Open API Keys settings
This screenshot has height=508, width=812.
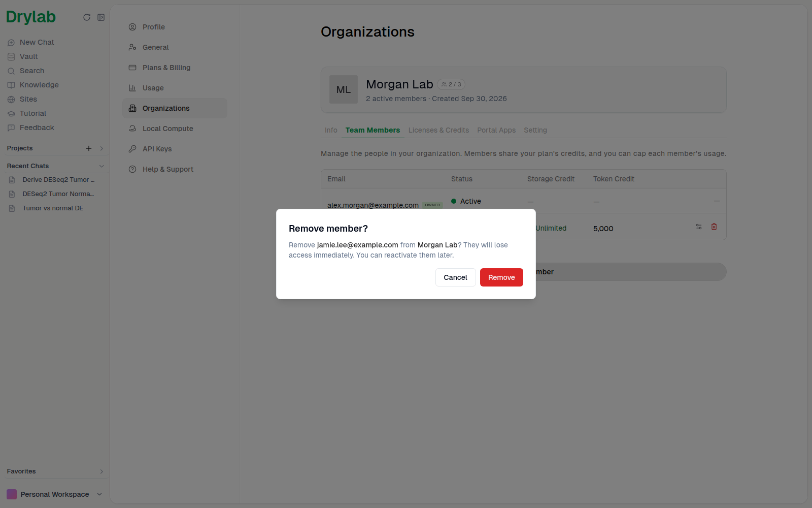click(175, 149)
